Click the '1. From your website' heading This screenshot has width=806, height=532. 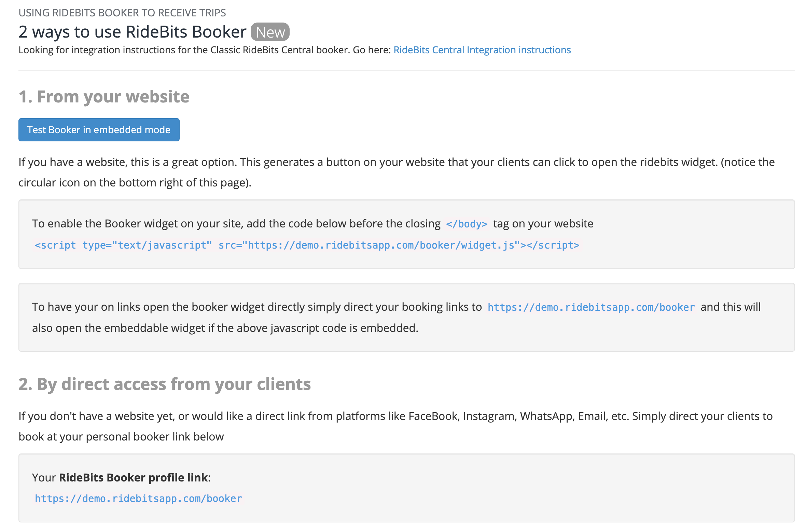(x=104, y=97)
